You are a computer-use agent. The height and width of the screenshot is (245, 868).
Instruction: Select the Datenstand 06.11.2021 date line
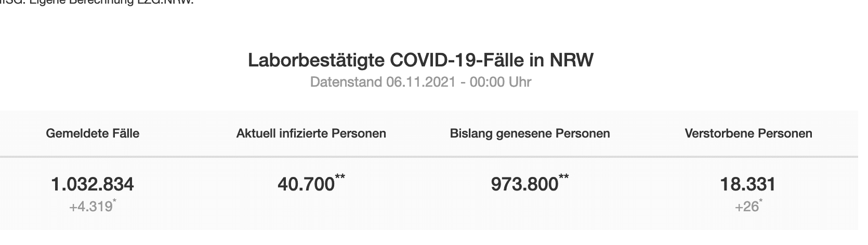(420, 82)
